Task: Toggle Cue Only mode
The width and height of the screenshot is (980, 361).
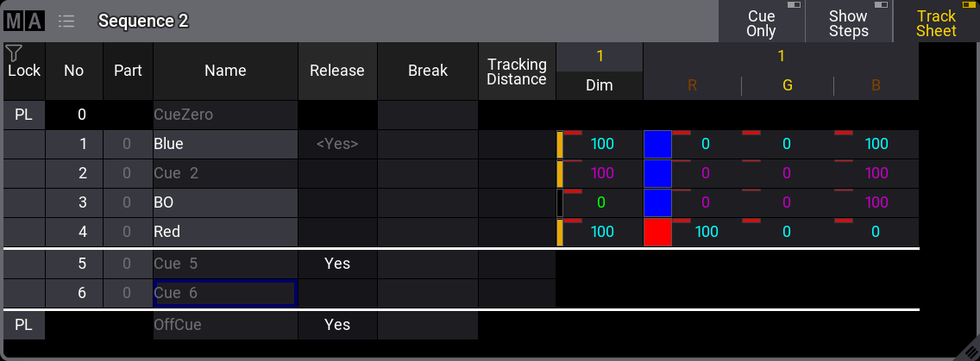Action: tap(761, 22)
